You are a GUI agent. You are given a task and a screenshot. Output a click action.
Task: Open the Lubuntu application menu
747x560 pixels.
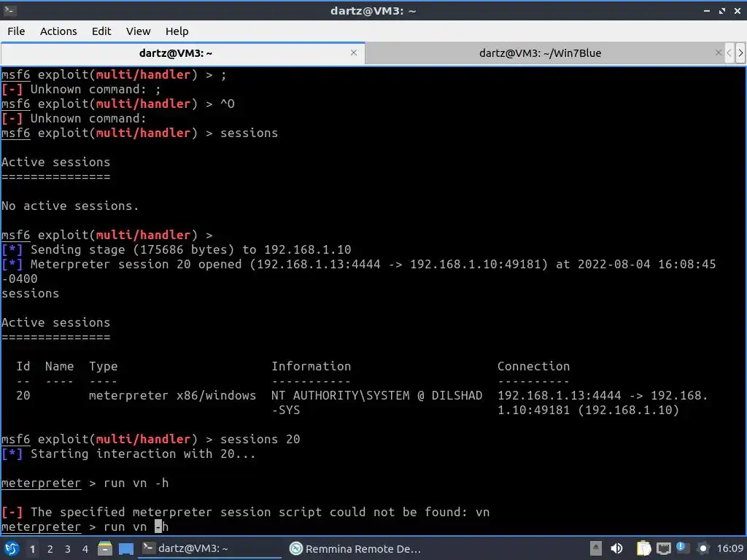pyautogui.click(x=12, y=548)
